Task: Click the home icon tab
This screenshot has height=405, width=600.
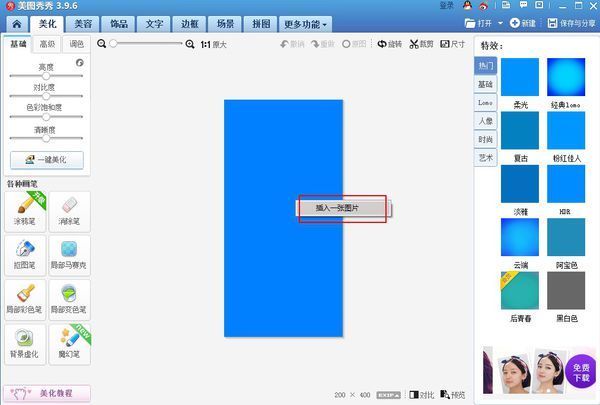Action: click(16, 22)
